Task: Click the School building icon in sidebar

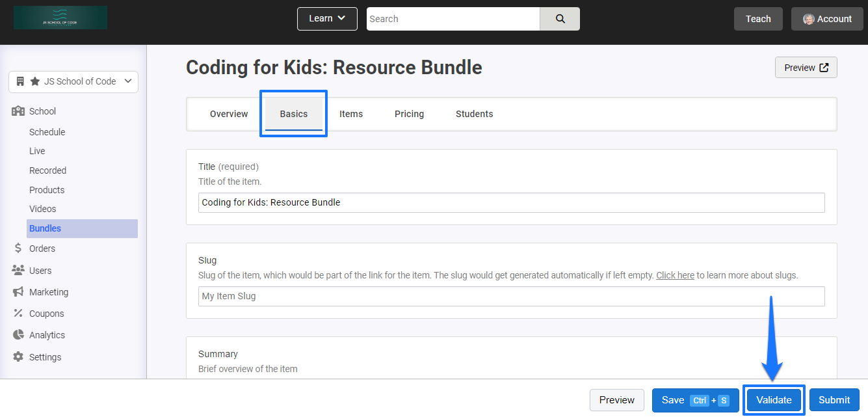Action: point(19,111)
